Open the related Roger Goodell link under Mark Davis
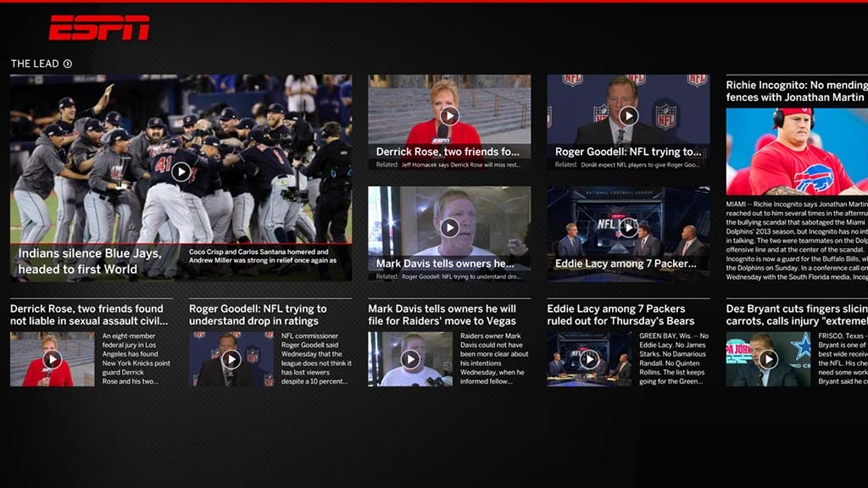Image resolution: width=868 pixels, height=488 pixels. pos(464,274)
